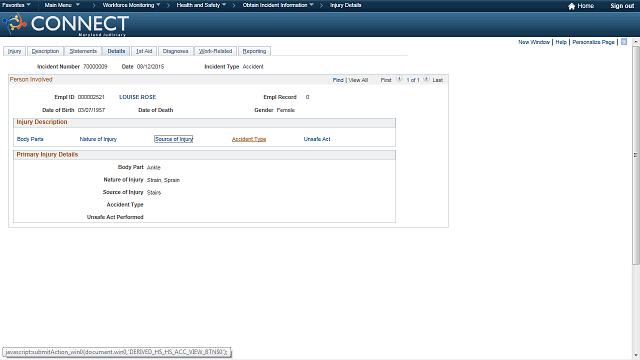Click the scroll down arrow at bottom
This screenshot has width=640, height=360.
click(636, 356)
